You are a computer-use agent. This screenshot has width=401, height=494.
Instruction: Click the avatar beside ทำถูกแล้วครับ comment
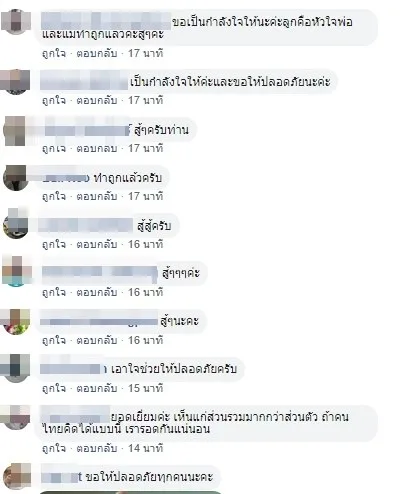(15, 178)
